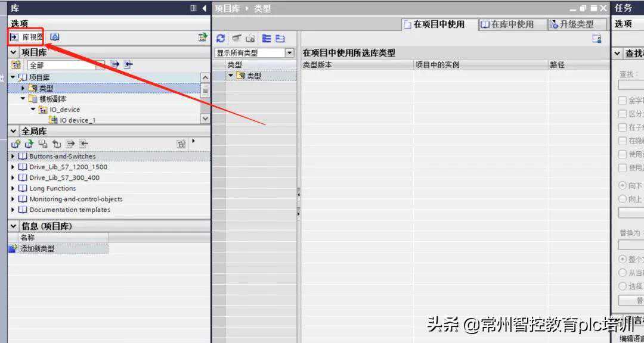Viewport: 644px width, 343px height.
Task: Open the 显示所有类型 filter dropdown
Action: pos(290,53)
